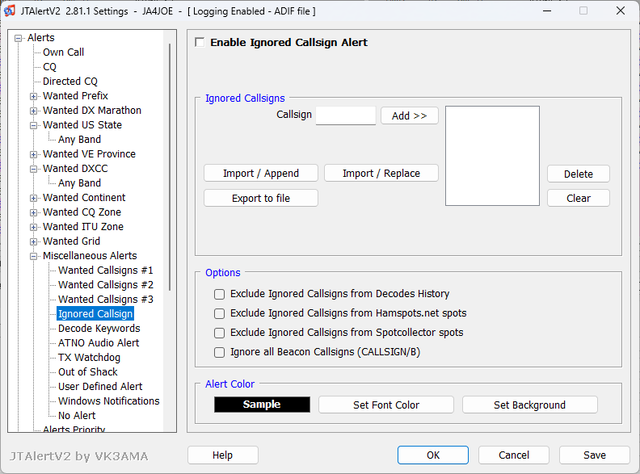Select Own Call in the tree

point(63,52)
